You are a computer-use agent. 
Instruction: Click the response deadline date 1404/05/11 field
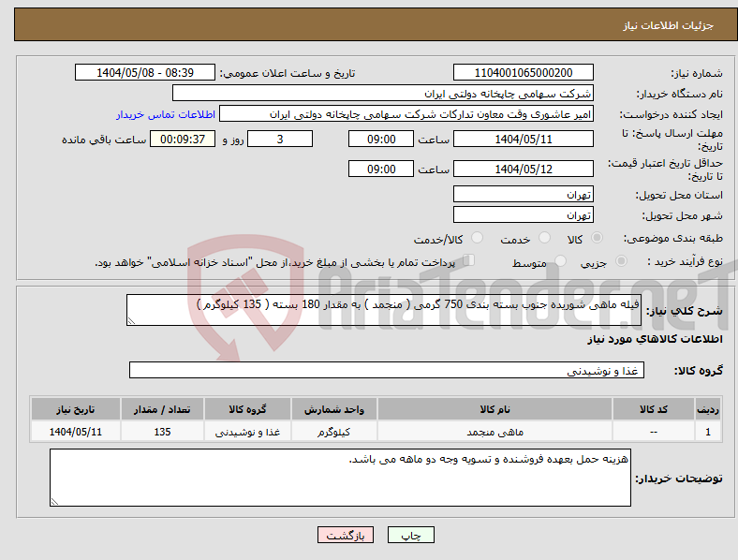(x=523, y=139)
